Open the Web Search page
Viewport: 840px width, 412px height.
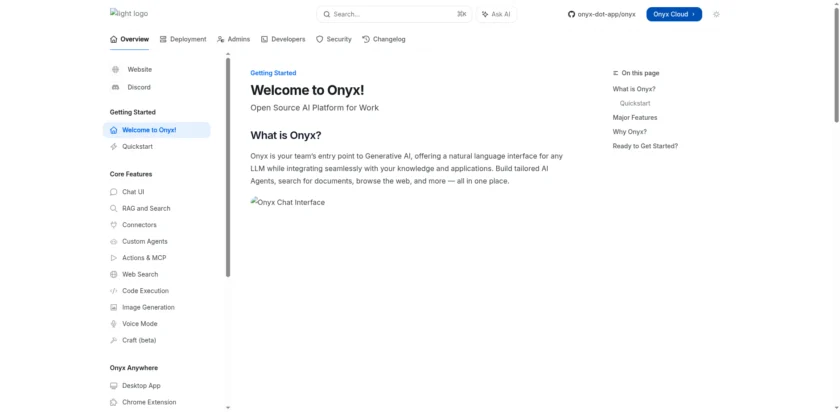[156, 274]
